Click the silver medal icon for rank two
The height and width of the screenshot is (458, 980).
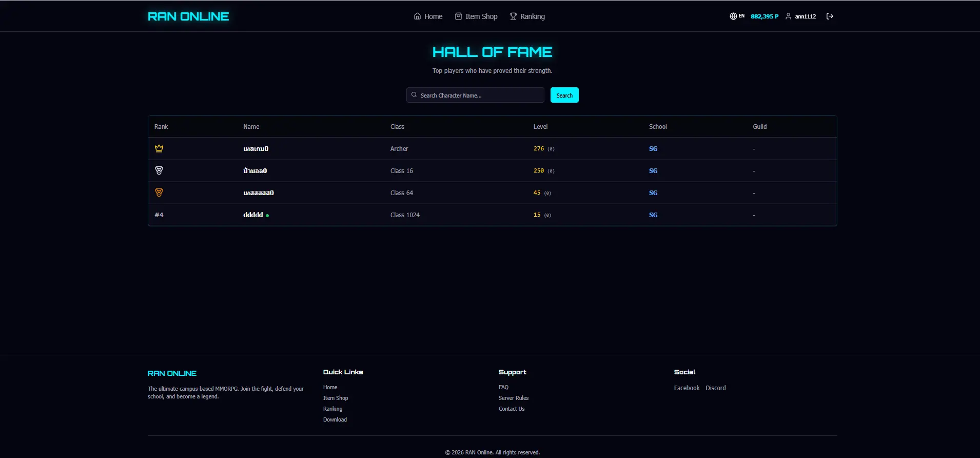tap(159, 170)
